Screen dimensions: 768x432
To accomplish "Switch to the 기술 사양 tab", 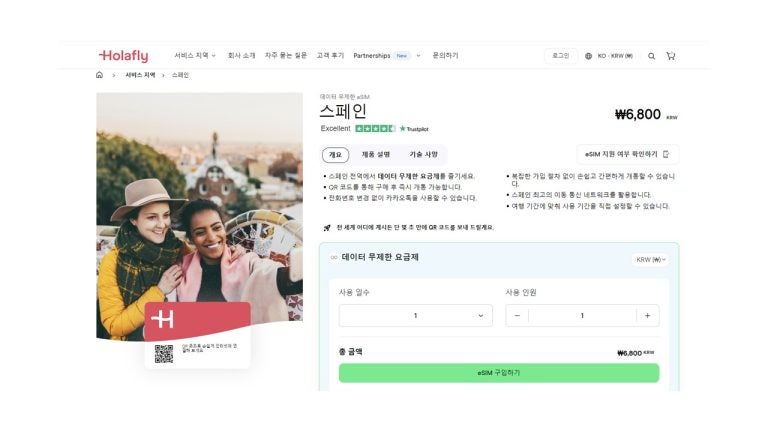I will 424,155.
